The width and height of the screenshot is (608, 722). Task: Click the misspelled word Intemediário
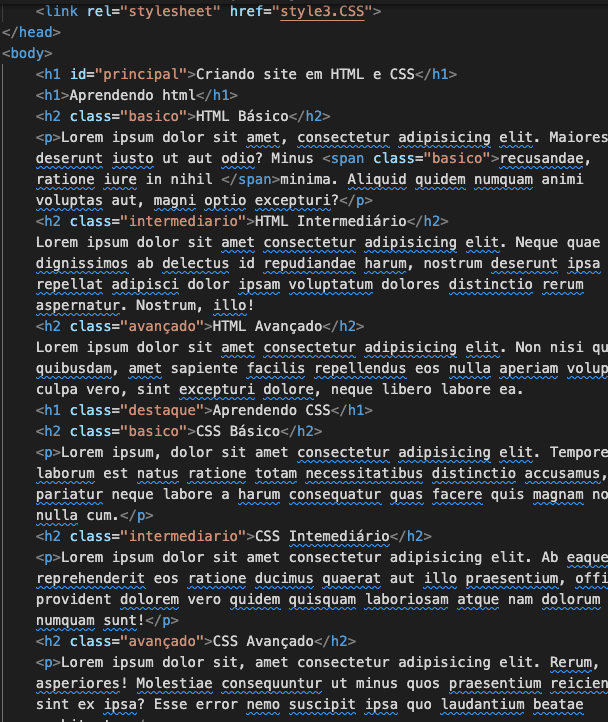click(x=339, y=536)
